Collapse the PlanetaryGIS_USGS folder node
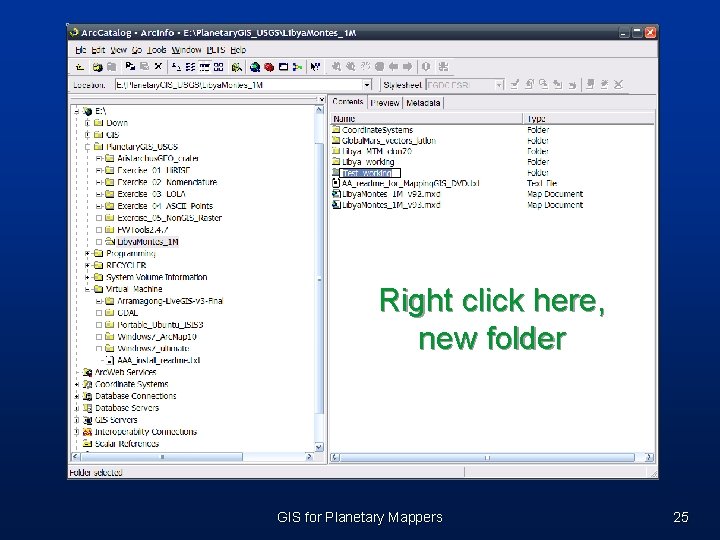 pyautogui.click(x=87, y=147)
